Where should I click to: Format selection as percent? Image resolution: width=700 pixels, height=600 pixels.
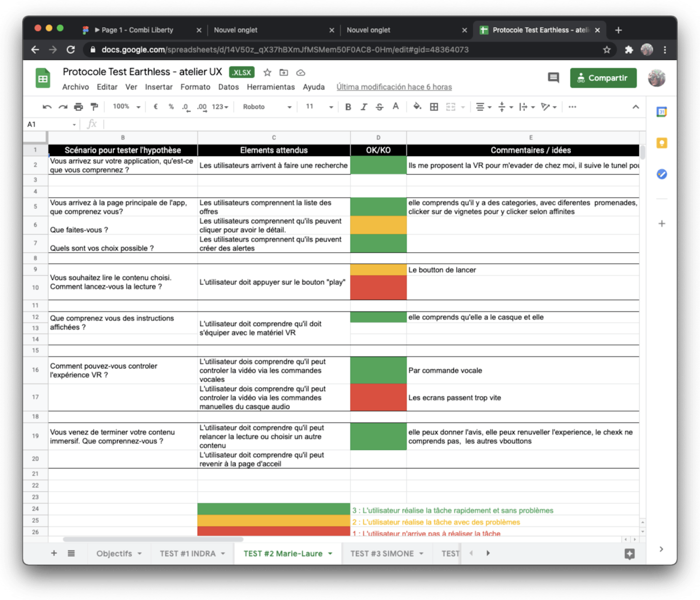tap(171, 107)
